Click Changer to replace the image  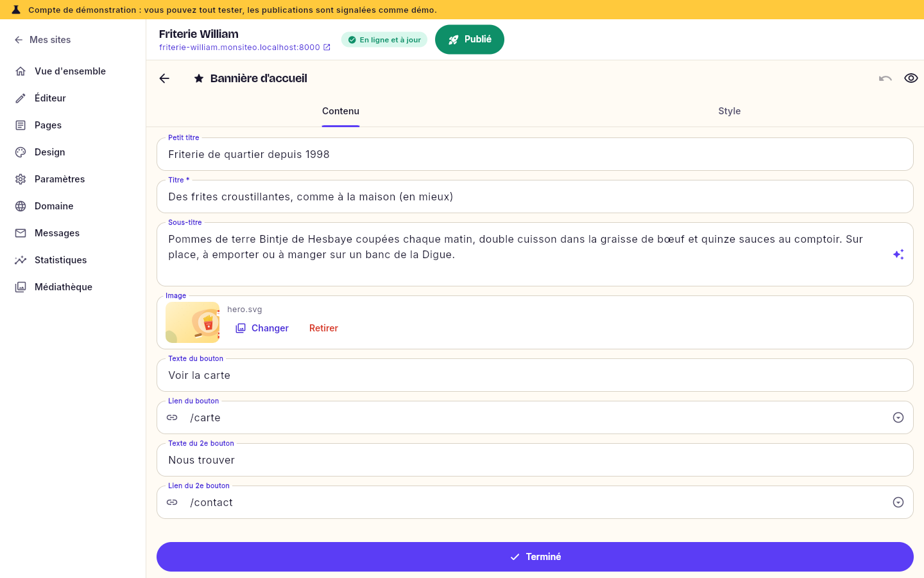click(x=262, y=328)
